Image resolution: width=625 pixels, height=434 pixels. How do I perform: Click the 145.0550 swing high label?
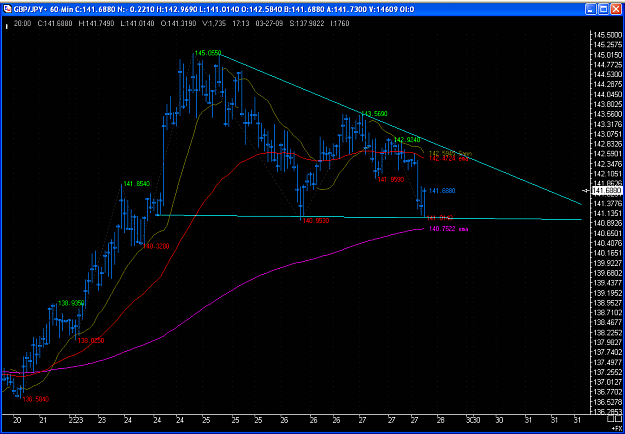(x=208, y=53)
